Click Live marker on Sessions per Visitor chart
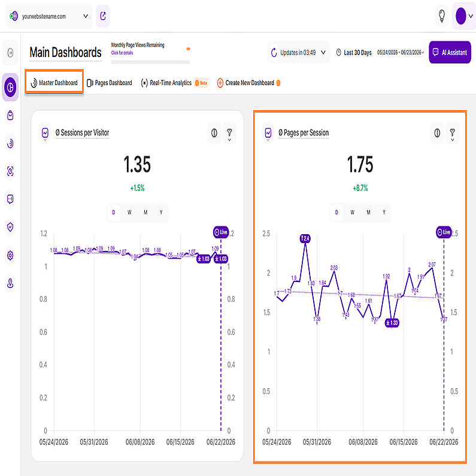Screen dimensions: 476x476 click(x=221, y=232)
